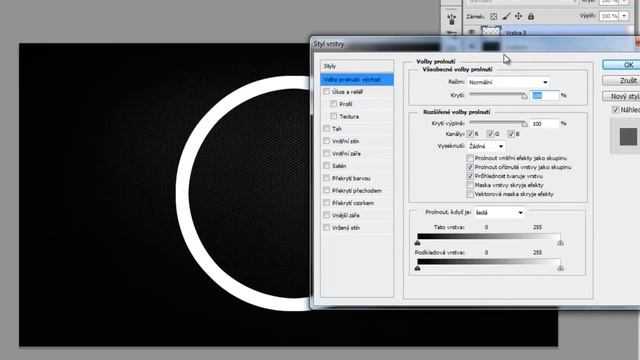
Task: Toggle the Náhled preview checkbox
Action: coord(616,110)
